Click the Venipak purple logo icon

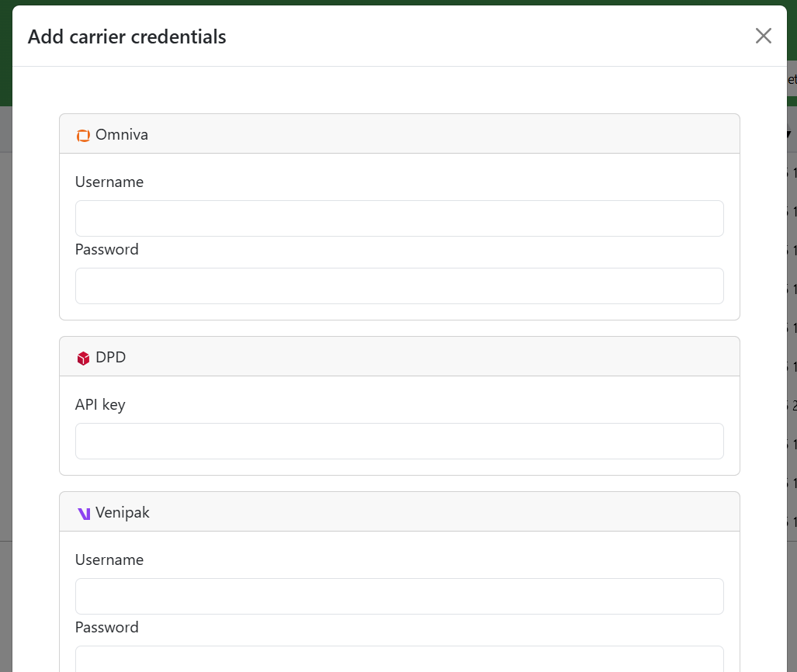click(x=84, y=514)
